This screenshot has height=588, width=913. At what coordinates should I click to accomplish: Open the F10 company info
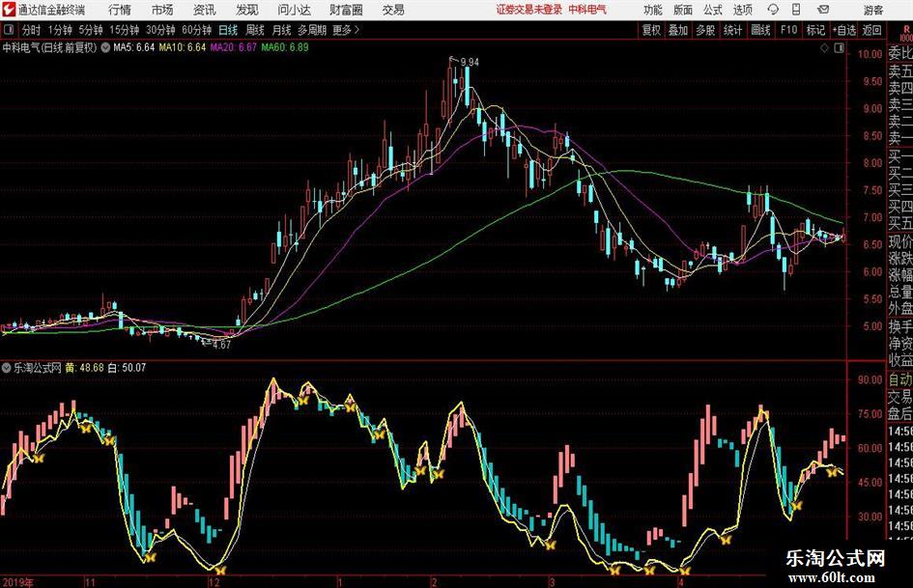click(788, 30)
